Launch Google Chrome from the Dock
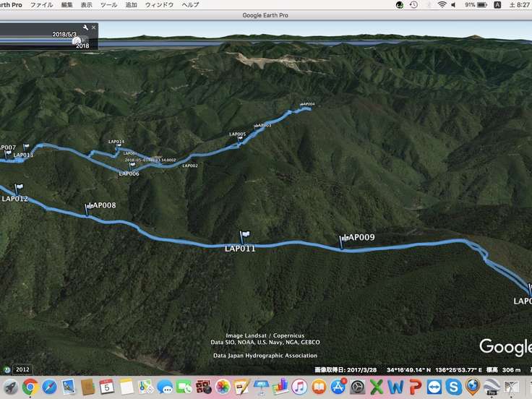 (30, 387)
